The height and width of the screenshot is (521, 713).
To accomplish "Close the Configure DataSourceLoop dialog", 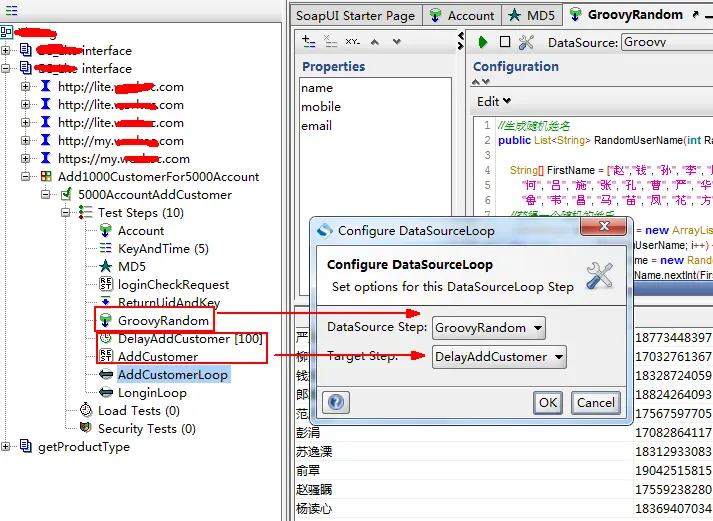I will [x=604, y=226].
